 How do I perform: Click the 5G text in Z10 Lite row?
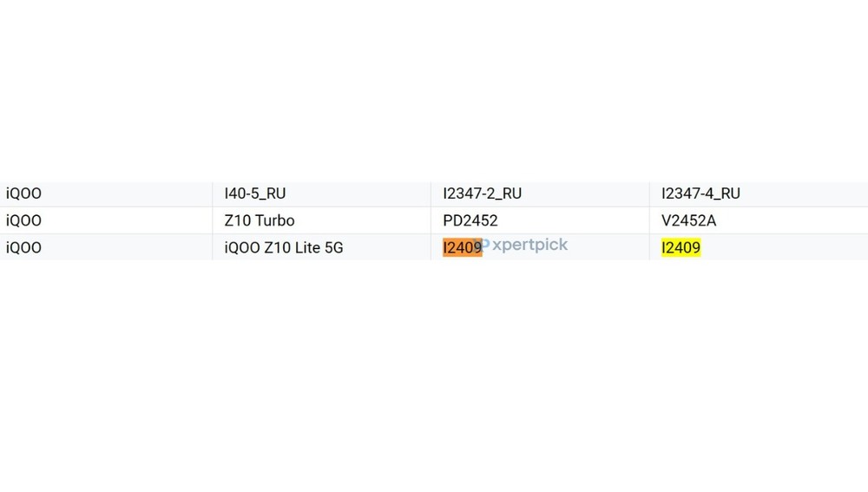(x=334, y=247)
